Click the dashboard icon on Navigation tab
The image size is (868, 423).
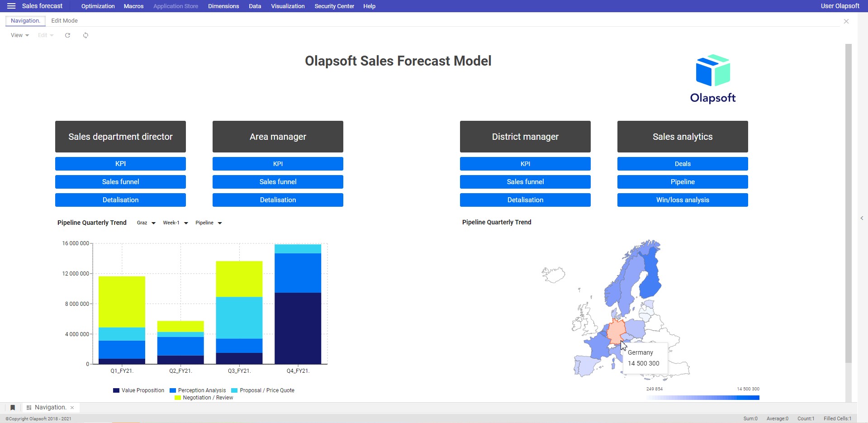point(29,408)
